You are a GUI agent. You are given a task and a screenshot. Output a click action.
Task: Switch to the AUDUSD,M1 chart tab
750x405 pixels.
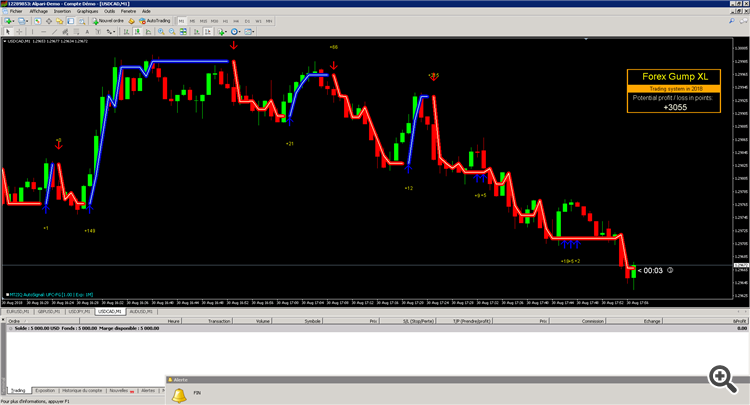click(x=141, y=311)
